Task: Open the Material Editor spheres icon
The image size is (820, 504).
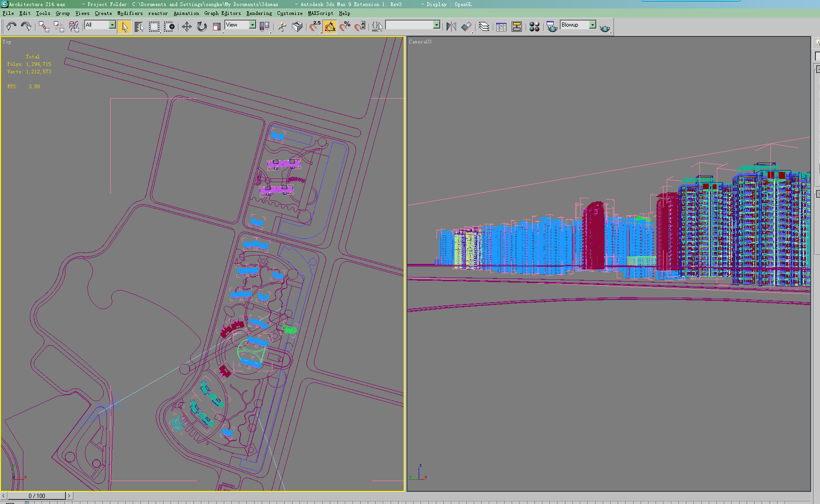Action: (x=535, y=27)
